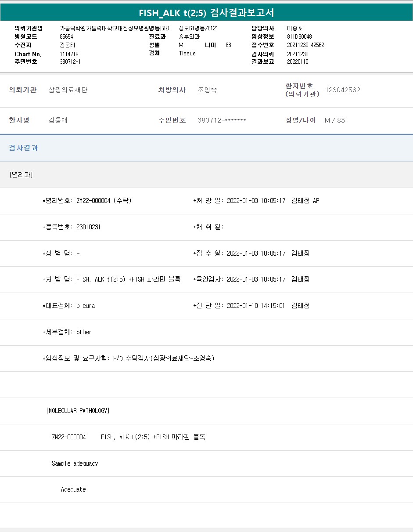Select 성별/나이 value M / 83
This screenshot has width=413, height=532.
(x=335, y=120)
